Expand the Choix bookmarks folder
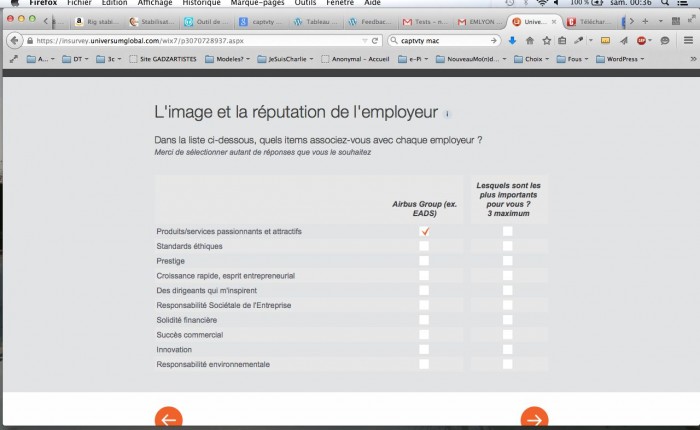700x430 pixels. pyautogui.click(x=532, y=59)
